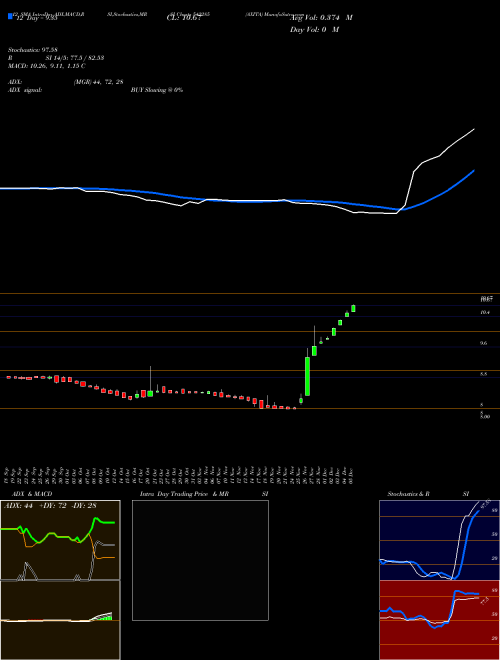The height and width of the screenshot is (660, 500).
Task: Select the 'Day Vol: 0 M' text
Action: (x=314, y=30)
